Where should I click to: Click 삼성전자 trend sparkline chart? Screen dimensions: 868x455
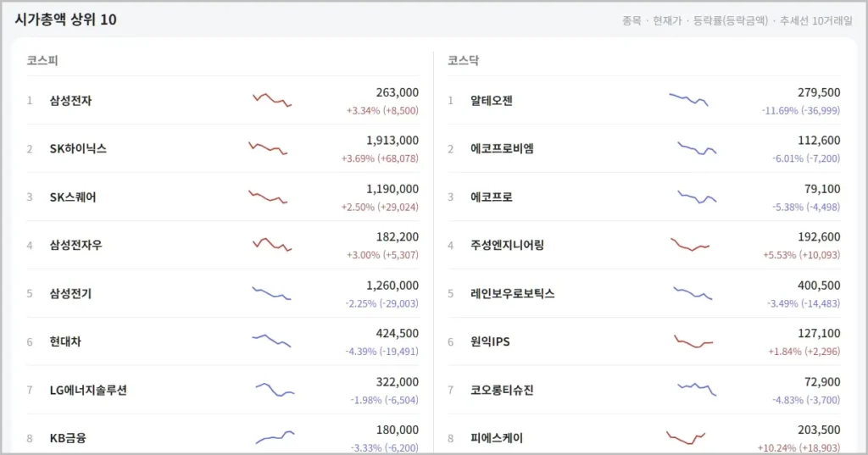[272, 100]
